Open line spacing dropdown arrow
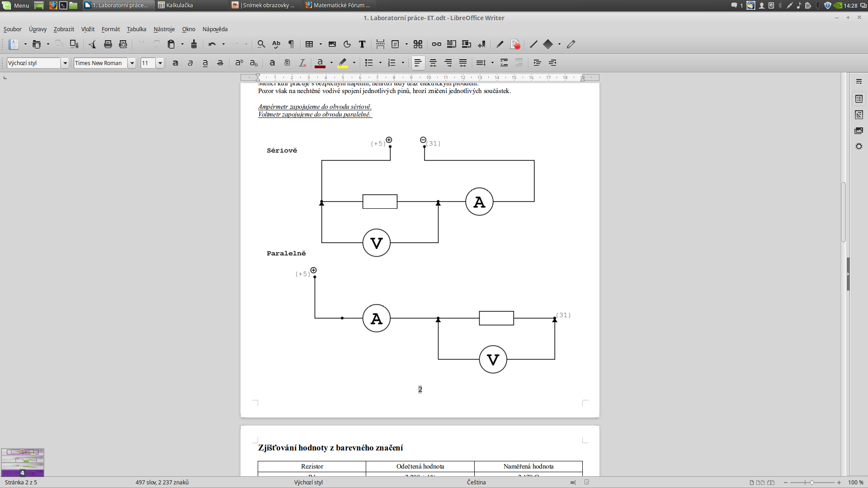Image resolution: width=868 pixels, height=488 pixels. [x=492, y=63]
